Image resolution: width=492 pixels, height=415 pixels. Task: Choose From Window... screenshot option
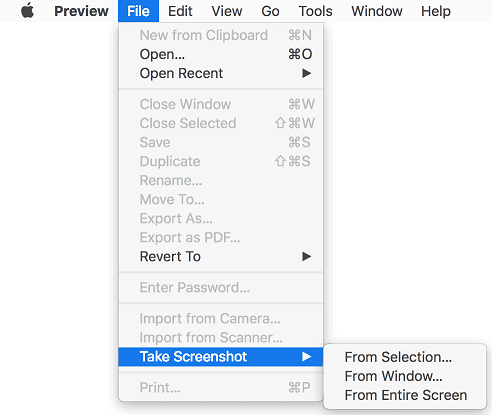coord(405,376)
